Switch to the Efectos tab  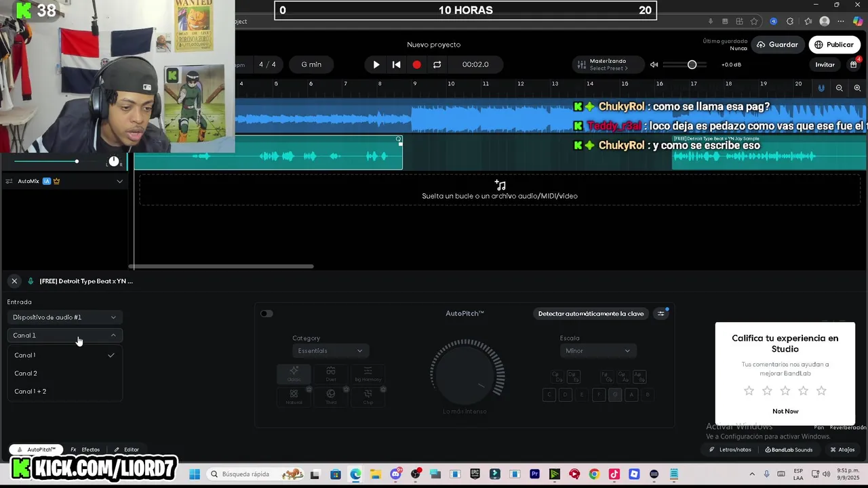tap(85, 449)
